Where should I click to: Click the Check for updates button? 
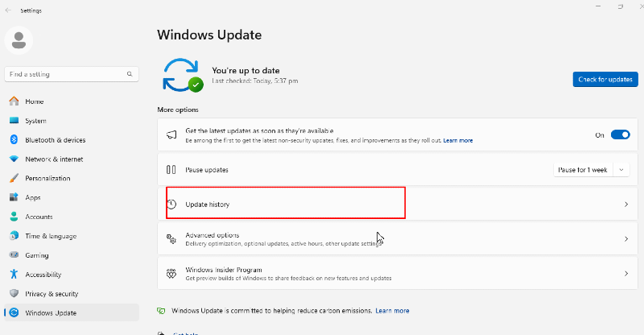point(605,80)
